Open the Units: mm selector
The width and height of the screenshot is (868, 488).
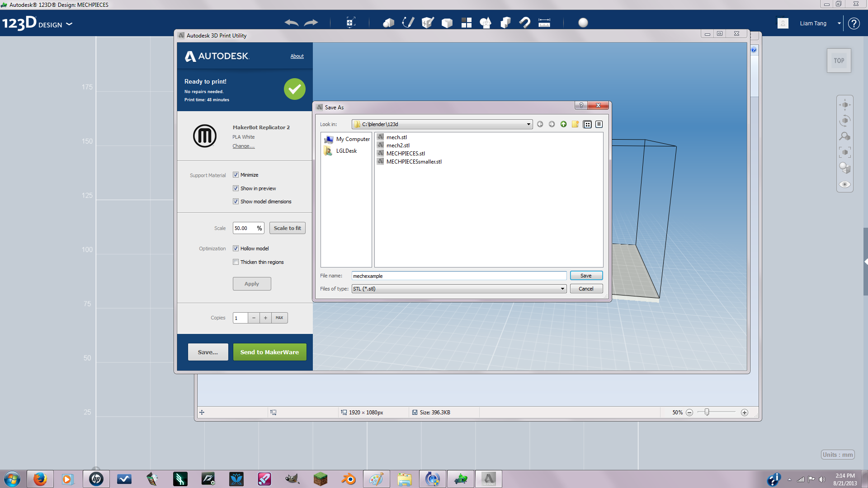coord(838,455)
